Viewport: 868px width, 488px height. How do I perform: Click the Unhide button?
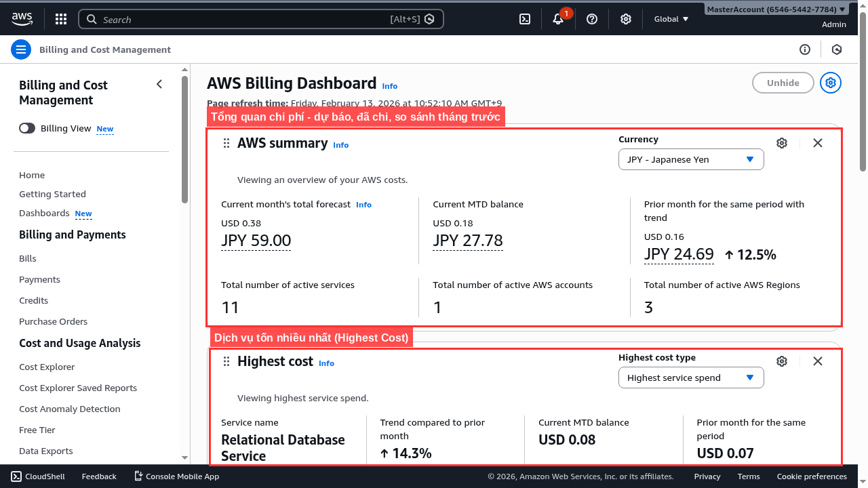coord(783,83)
